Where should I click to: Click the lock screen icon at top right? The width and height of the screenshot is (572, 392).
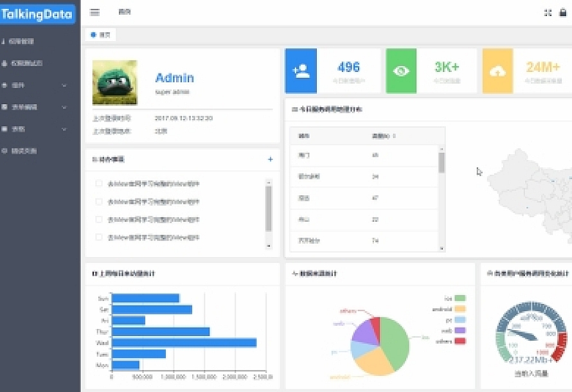click(x=564, y=12)
